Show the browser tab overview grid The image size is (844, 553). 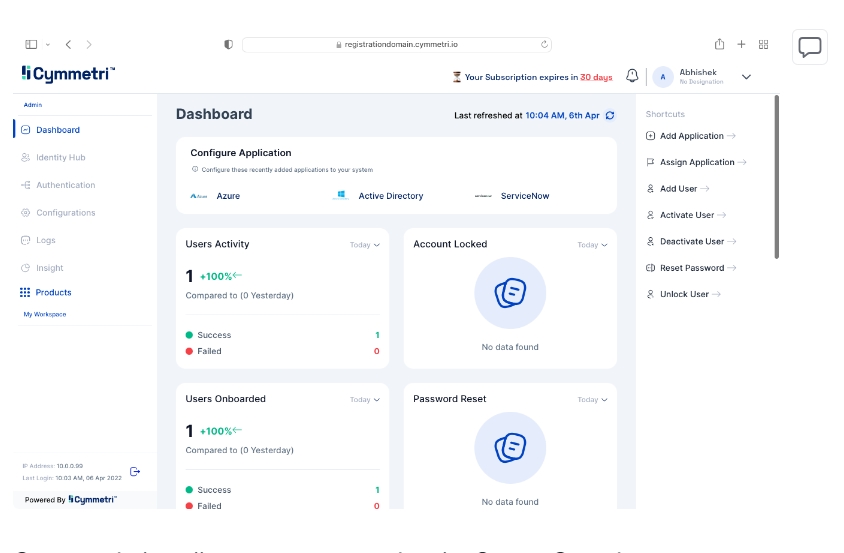tap(763, 44)
